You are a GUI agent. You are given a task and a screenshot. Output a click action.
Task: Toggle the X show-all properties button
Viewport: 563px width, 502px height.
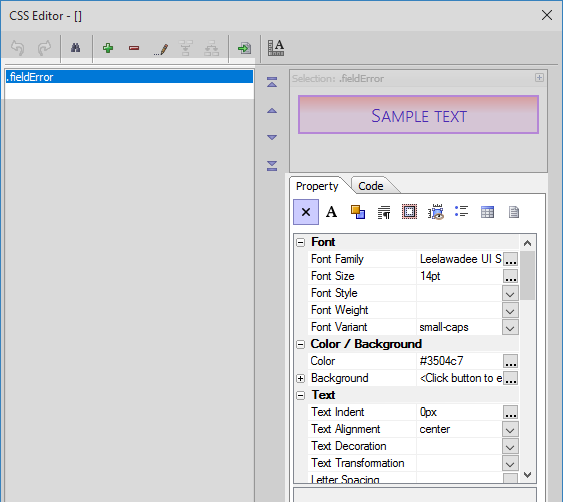tap(306, 212)
